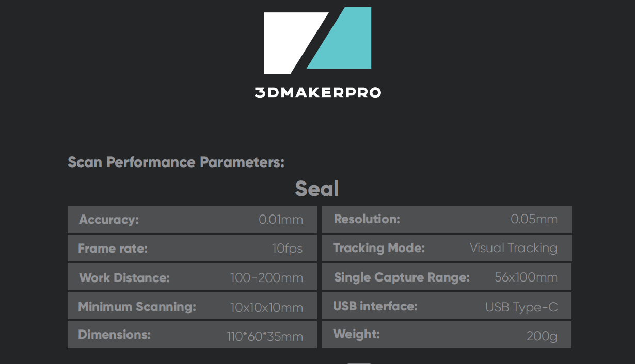Select the Single Capture Range label
This screenshot has width=635, height=364.
click(x=402, y=277)
